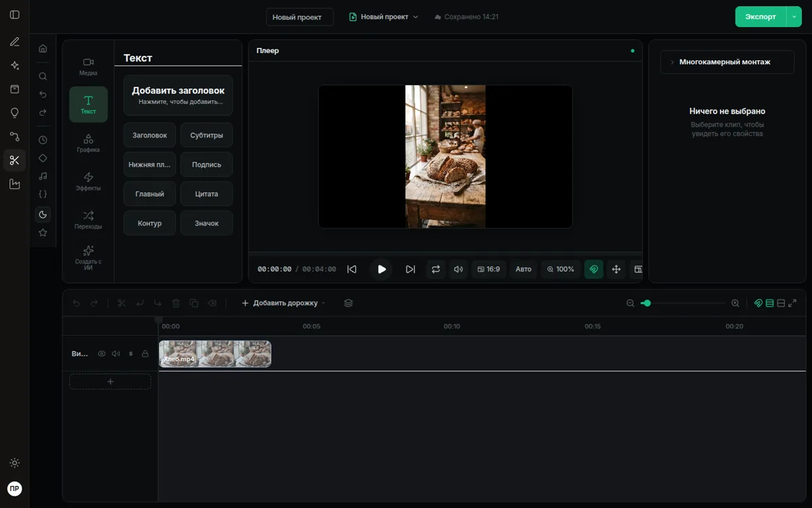Select the Хлеб.mp4 clip on the timeline
Image resolution: width=812 pixels, height=508 pixels.
[215, 354]
